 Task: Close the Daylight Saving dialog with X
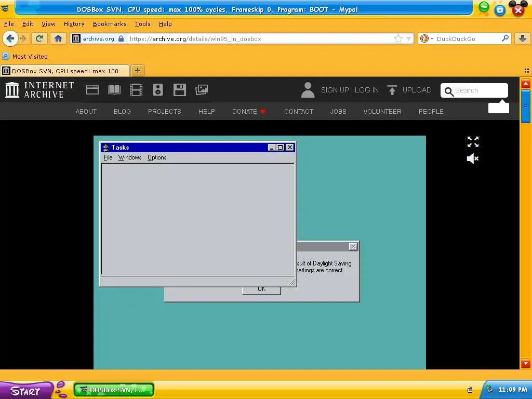[x=353, y=247]
